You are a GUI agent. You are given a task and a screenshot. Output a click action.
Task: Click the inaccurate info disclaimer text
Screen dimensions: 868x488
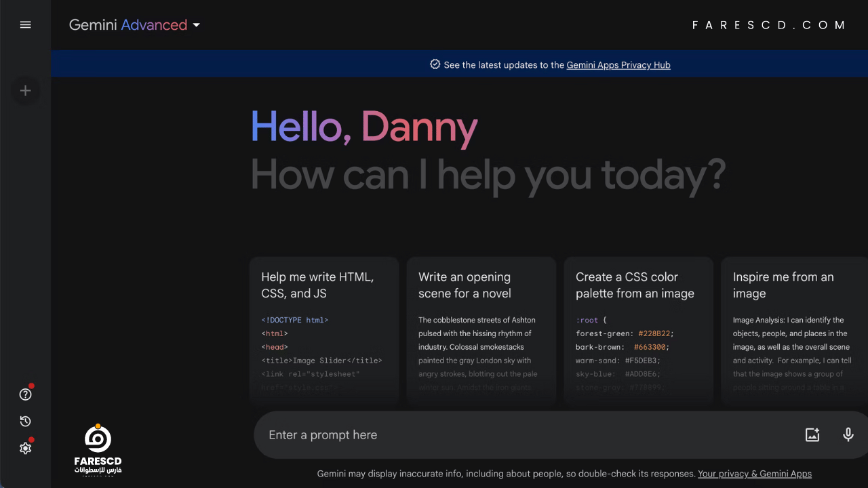point(506,474)
